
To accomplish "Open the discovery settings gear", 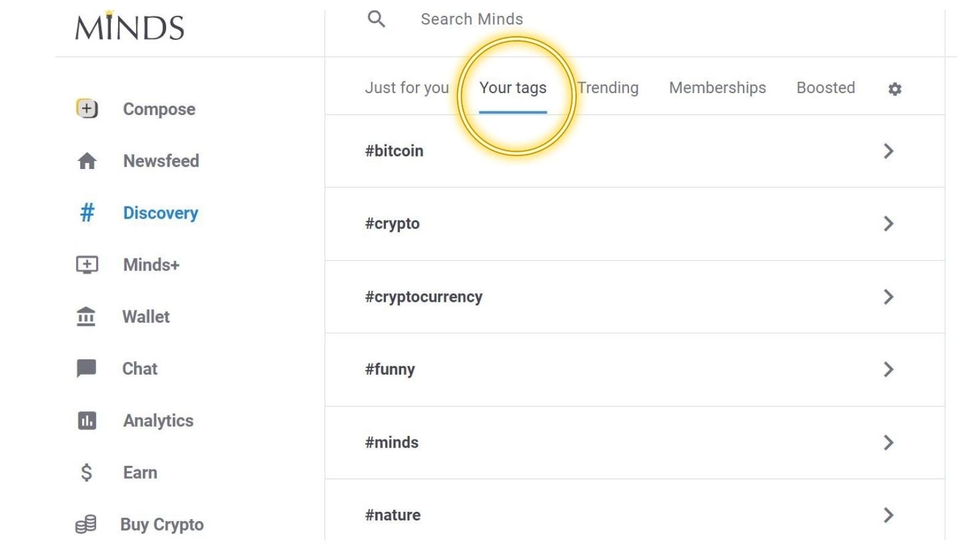I will pos(895,88).
